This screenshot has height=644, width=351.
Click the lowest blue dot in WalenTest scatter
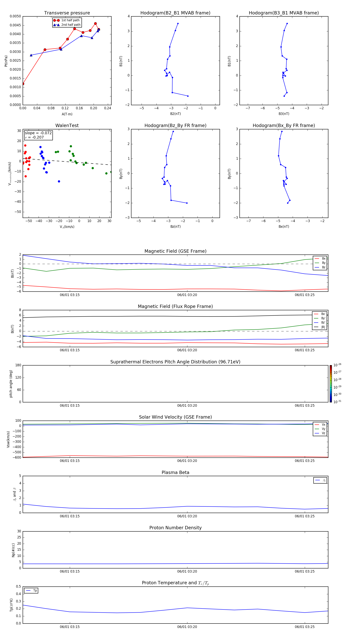59,181
